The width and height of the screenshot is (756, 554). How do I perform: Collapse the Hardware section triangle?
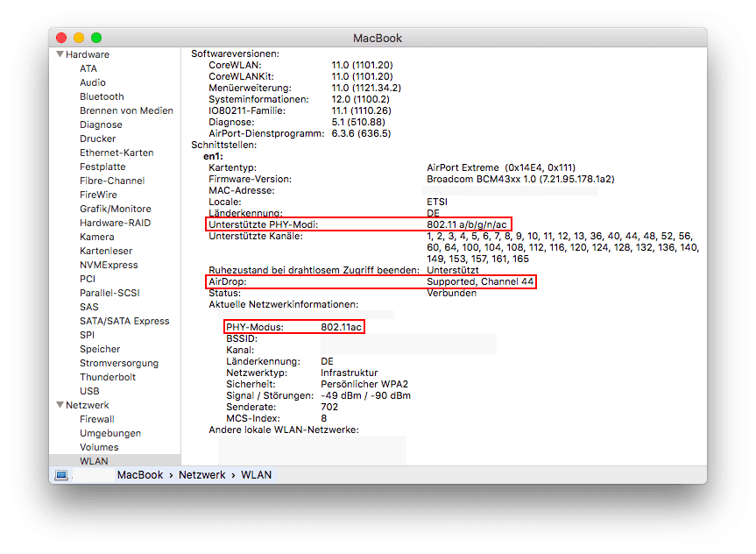(x=60, y=54)
